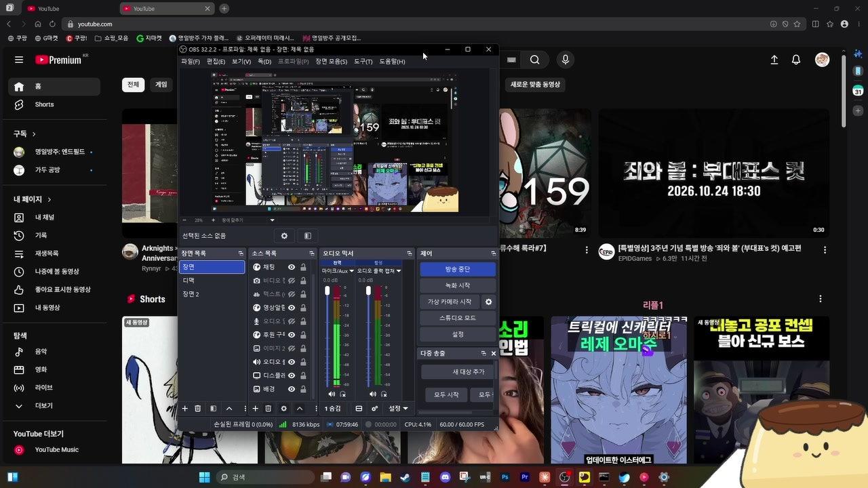Open the 도구(T) menu in OBS
Viewport: 868px width, 488px height.
363,62
